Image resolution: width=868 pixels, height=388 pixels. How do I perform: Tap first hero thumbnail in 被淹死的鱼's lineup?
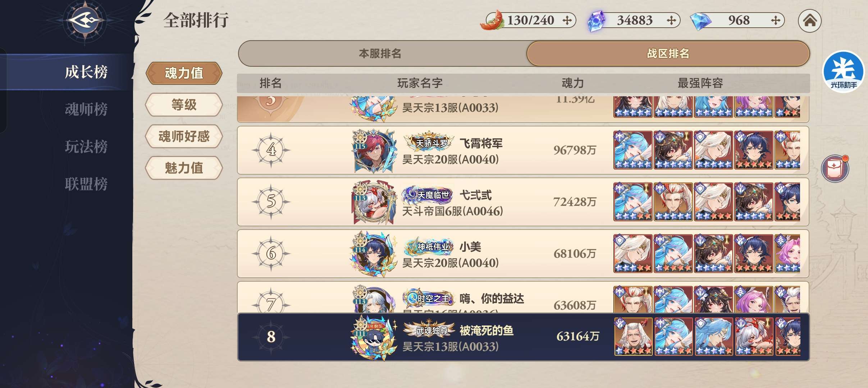tap(633, 337)
